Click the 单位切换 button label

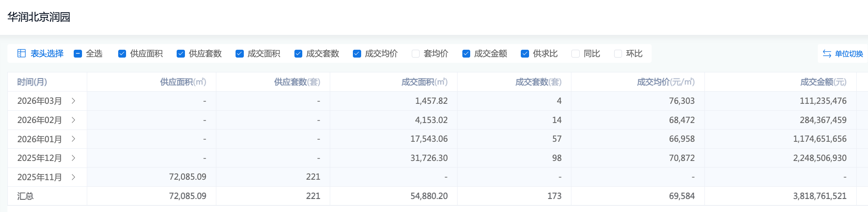pyautogui.click(x=849, y=54)
